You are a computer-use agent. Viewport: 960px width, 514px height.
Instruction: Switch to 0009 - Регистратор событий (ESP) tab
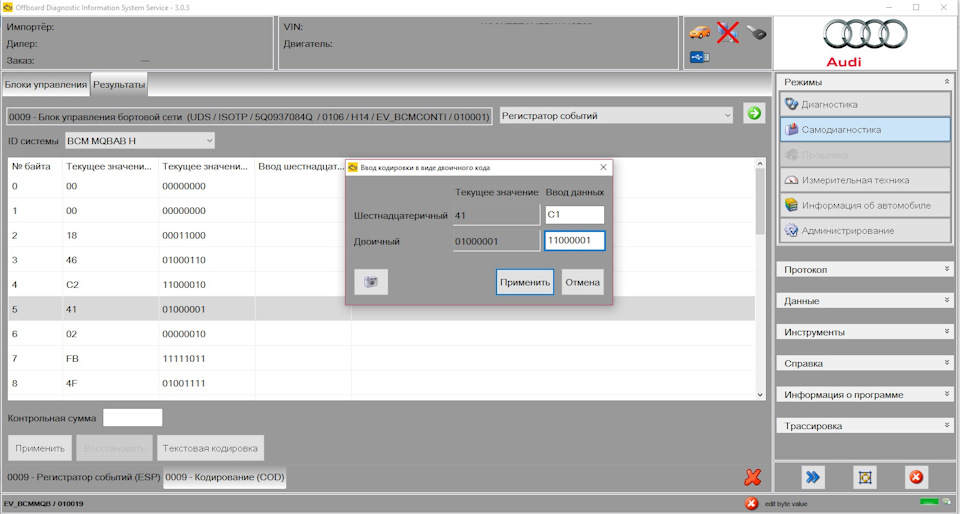(84, 477)
